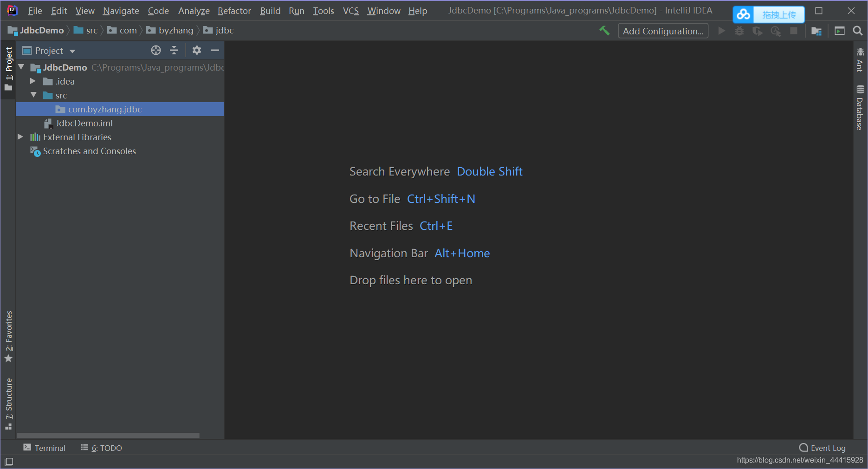Open the Project Structure icon

click(x=816, y=31)
